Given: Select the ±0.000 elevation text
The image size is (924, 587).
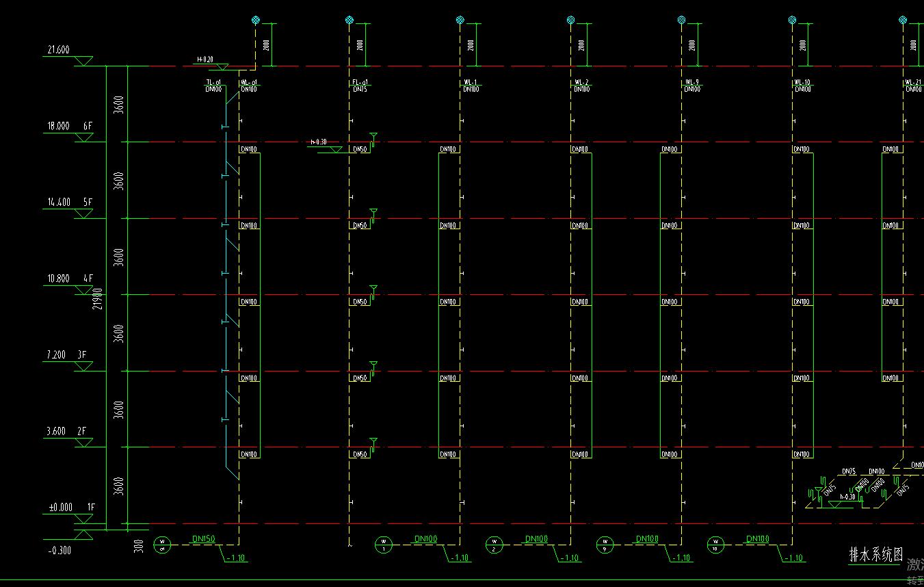Looking at the screenshot, I should (60, 508).
